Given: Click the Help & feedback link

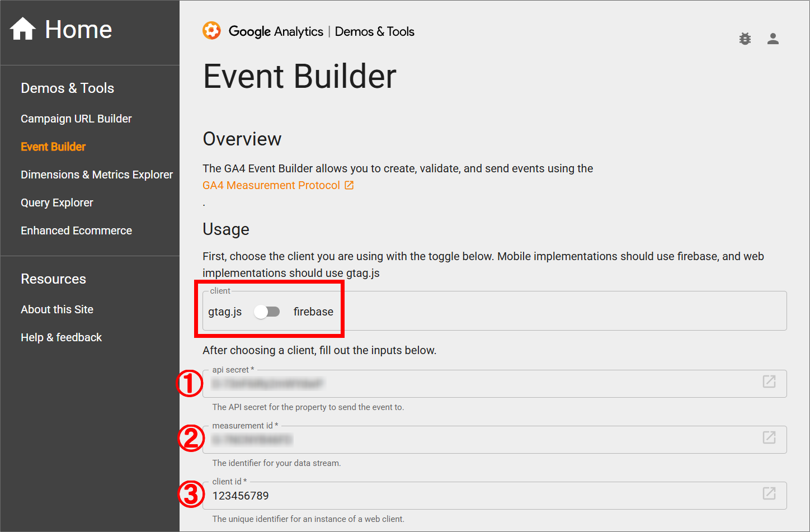Looking at the screenshot, I should (x=61, y=337).
